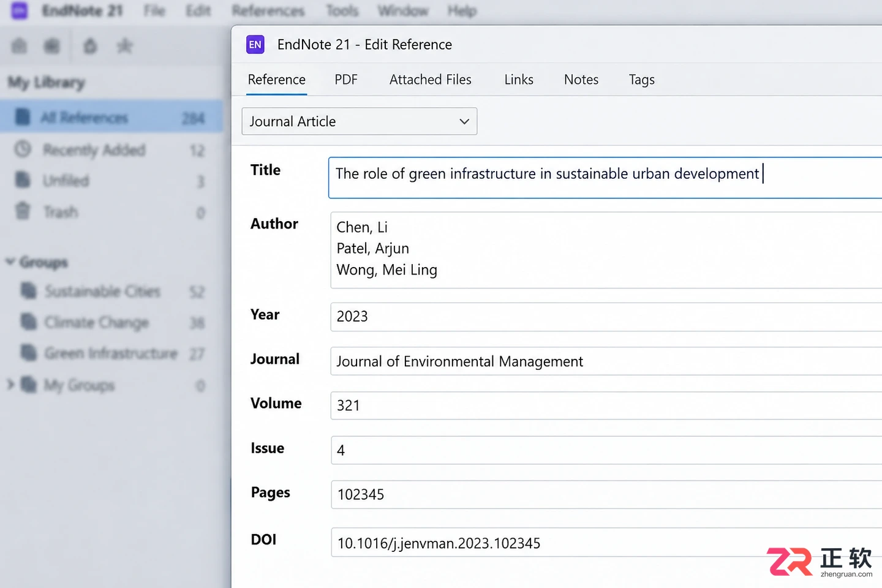Click the book icon beside All References
Image resolution: width=882 pixels, height=588 pixels.
point(23,116)
